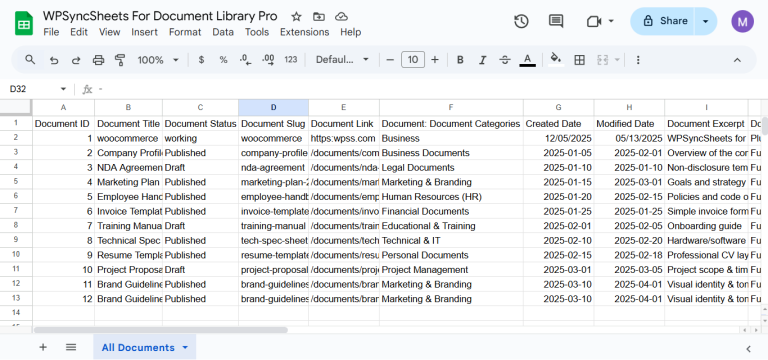Click the horizontal scrollbar thumb
The height and width of the screenshot is (360, 768).
coord(161,330)
